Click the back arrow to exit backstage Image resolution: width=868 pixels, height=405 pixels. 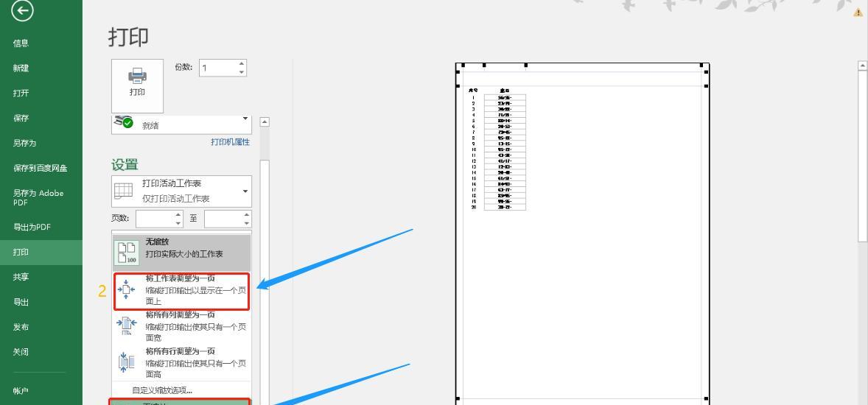pyautogui.click(x=22, y=10)
